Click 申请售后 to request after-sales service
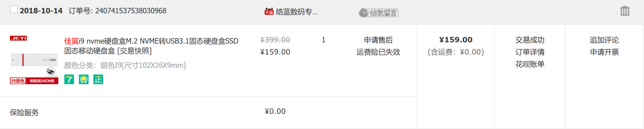This screenshot has width=644, height=129. (x=378, y=40)
